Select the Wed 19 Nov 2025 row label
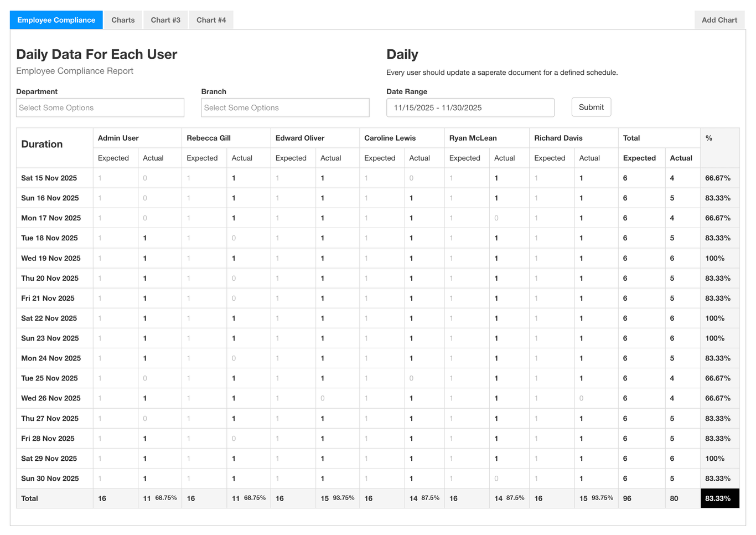Screen dimensions: 756x535 51,258
